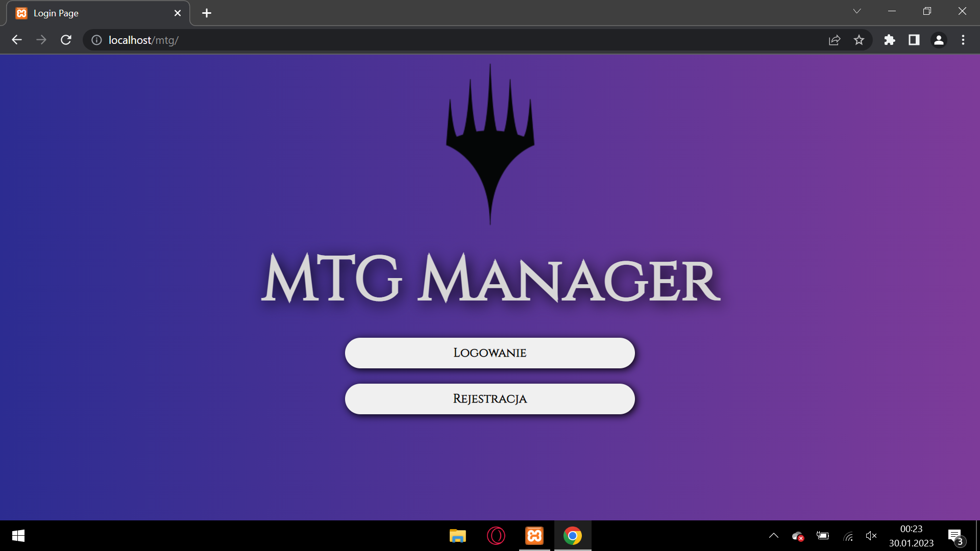Launch Opera browser from the taskbar
Screen dimensions: 980x551
click(x=496, y=536)
